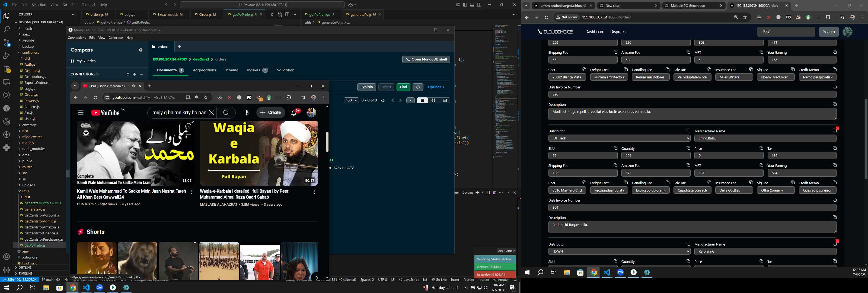Expand middlewares folder in Explorer
Image resolution: width=868 pixels, height=293 pixels.
pos(32,137)
